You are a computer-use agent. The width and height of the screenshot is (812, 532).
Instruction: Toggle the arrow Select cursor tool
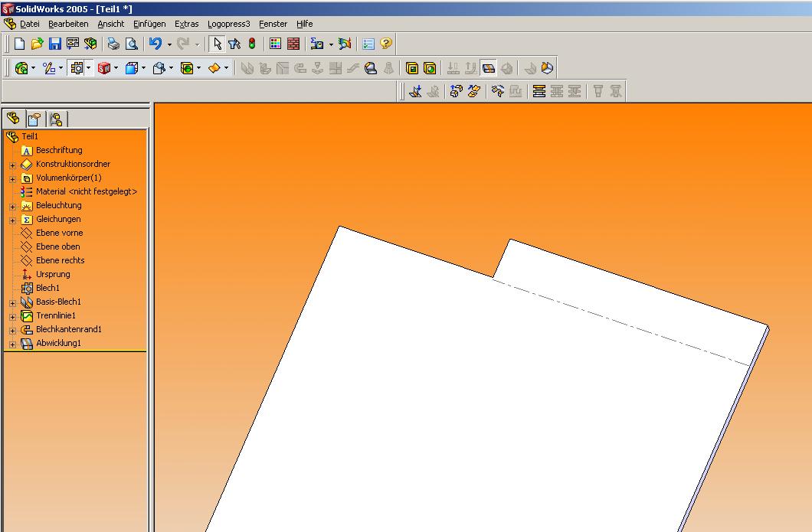coord(217,44)
